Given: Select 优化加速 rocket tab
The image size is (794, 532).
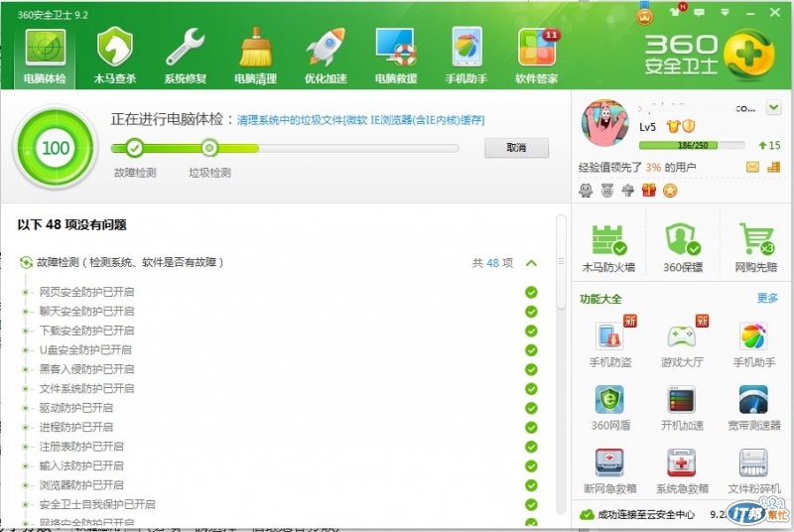Looking at the screenshot, I should (x=326, y=56).
